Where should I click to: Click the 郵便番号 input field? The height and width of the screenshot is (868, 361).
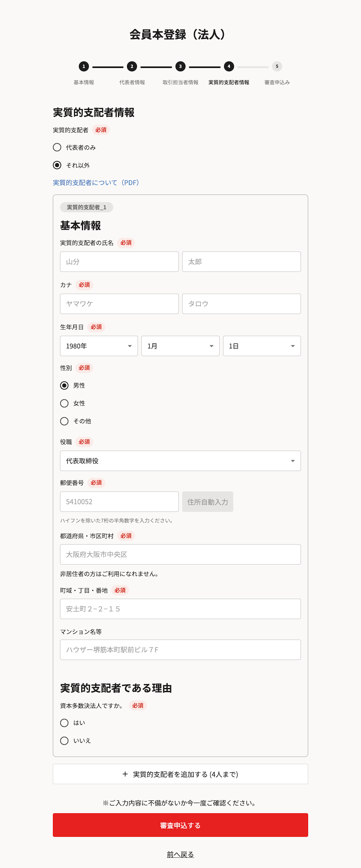pos(119,502)
